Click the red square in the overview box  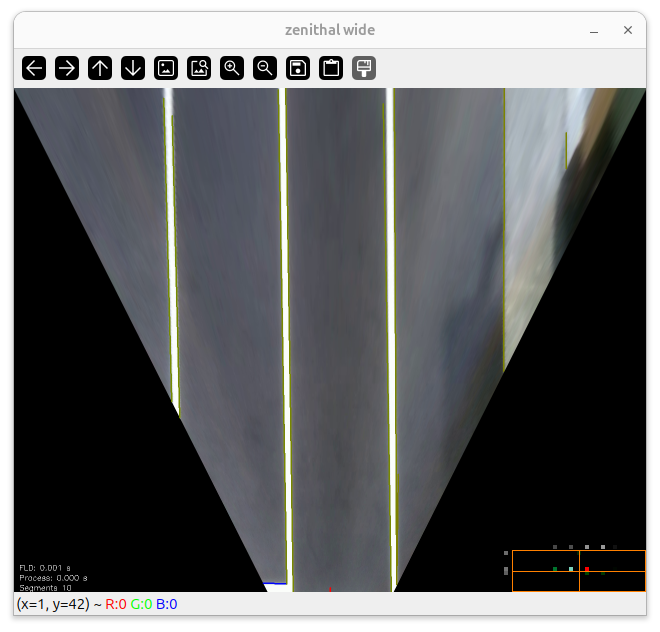pos(587,569)
